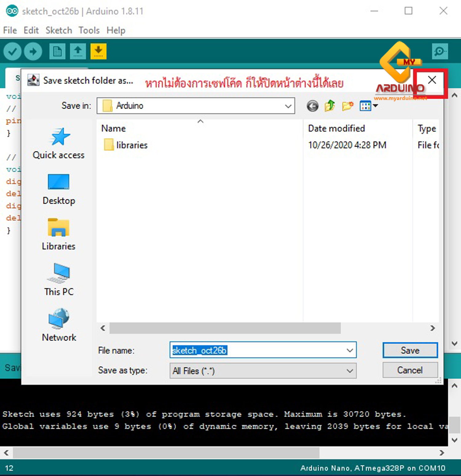Create a new sketch from the toolbar

[x=57, y=51]
